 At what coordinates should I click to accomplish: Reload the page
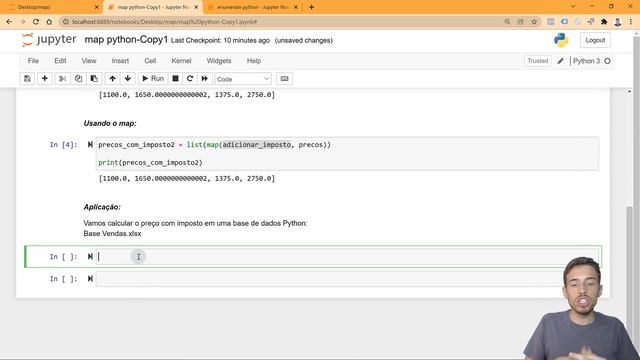click(36, 22)
